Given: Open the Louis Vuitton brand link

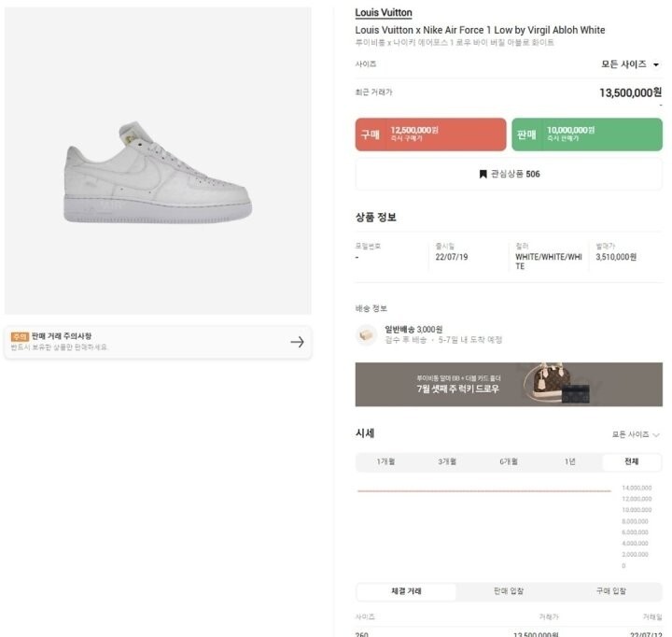Looking at the screenshot, I should point(384,12).
